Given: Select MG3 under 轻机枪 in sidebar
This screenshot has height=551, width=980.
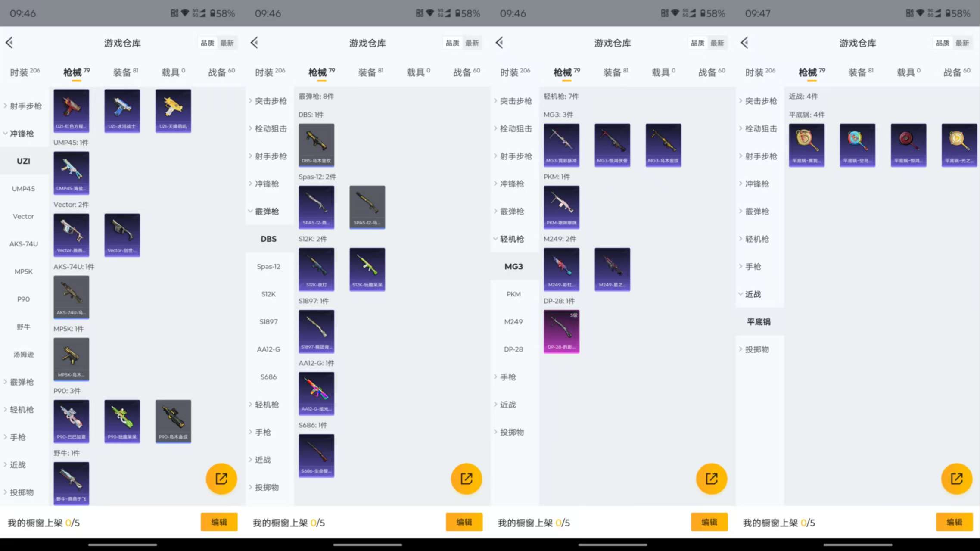Looking at the screenshot, I should (514, 266).
